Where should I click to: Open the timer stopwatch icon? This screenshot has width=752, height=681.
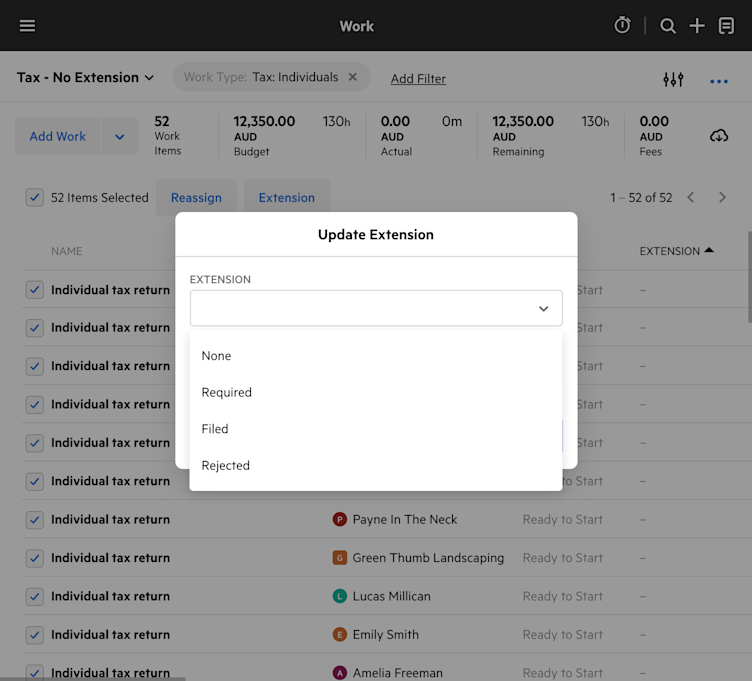[x=622, y=25]
